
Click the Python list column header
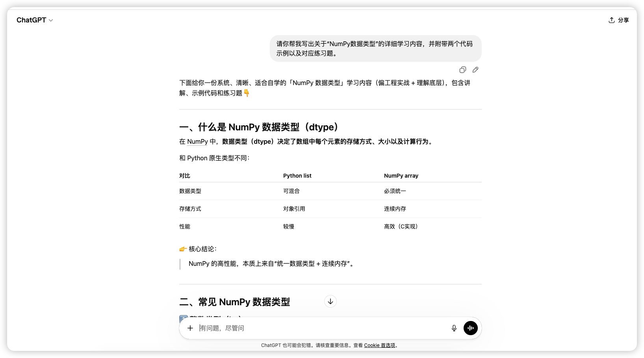pyautogui.click(x=297, y=176)
